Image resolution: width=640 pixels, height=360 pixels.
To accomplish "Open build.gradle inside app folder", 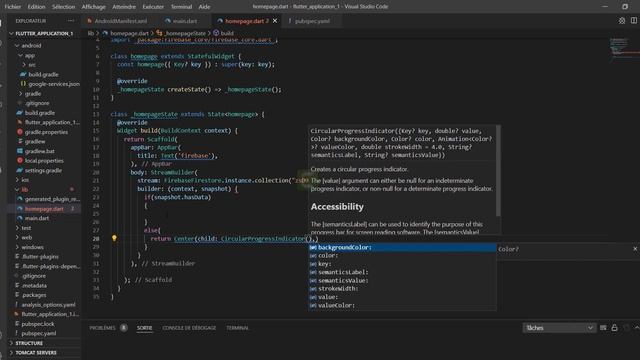I will [x=43, y=74].
